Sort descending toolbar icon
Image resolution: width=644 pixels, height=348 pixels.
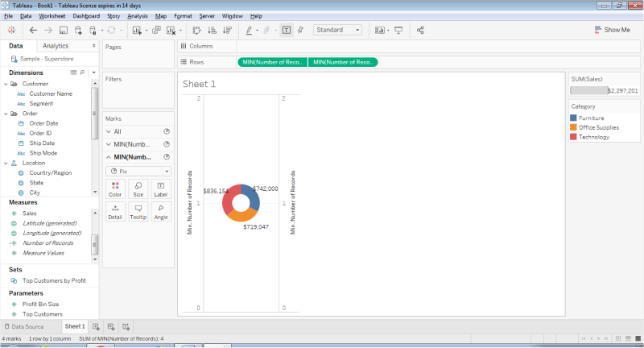(227, 30)
